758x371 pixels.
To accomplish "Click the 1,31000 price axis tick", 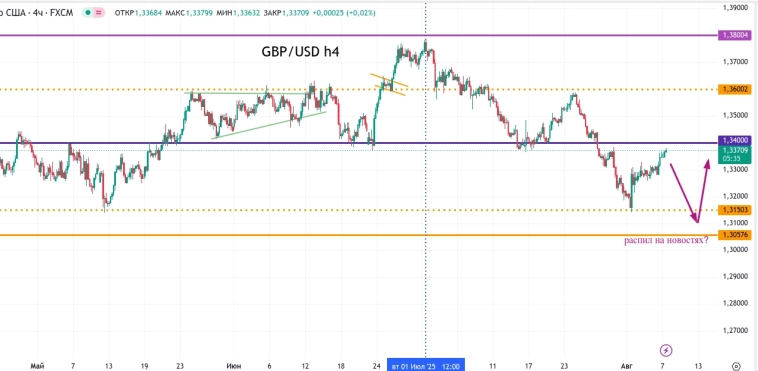I will 736,223.
